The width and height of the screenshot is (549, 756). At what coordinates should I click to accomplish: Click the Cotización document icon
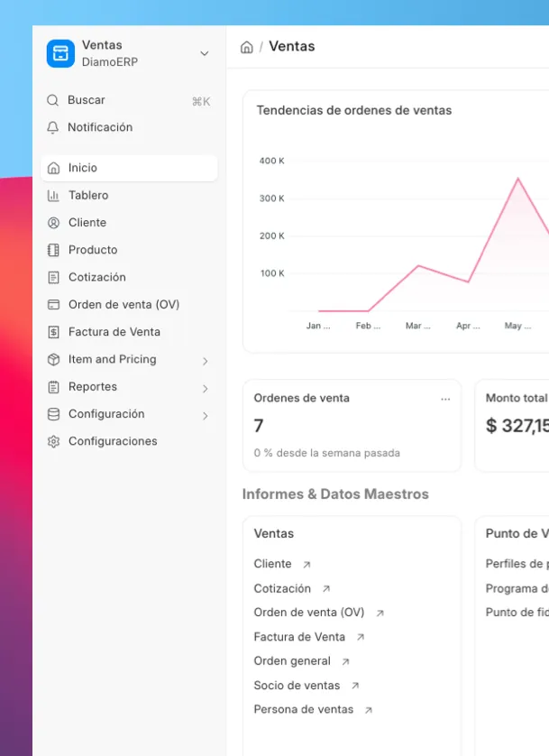click(x=53, y=277)
